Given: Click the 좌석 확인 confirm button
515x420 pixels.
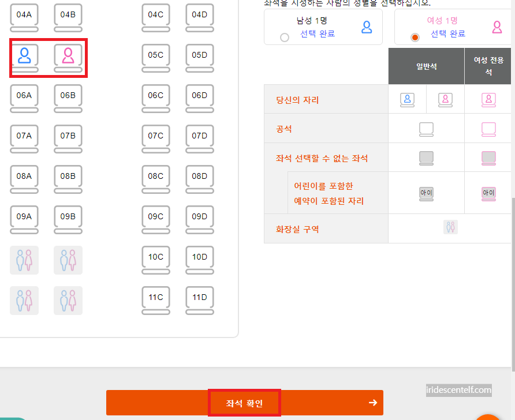Looking at the screenshot, I should (x=244, y=403).
